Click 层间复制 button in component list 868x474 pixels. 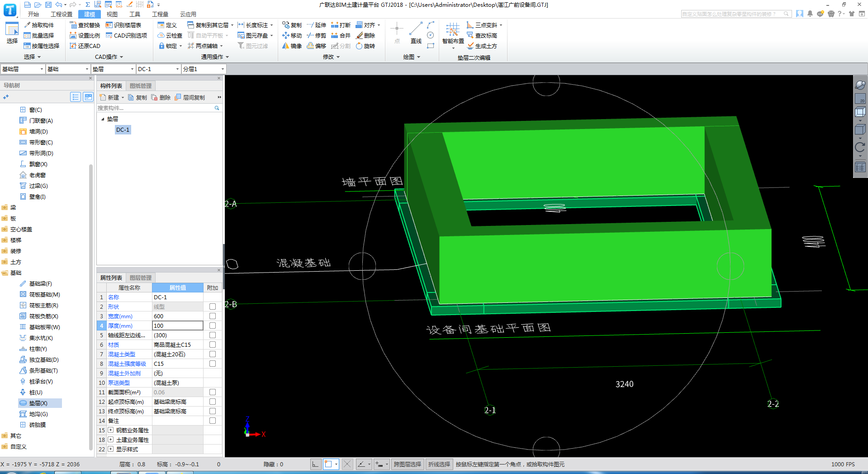pos(190,97)
